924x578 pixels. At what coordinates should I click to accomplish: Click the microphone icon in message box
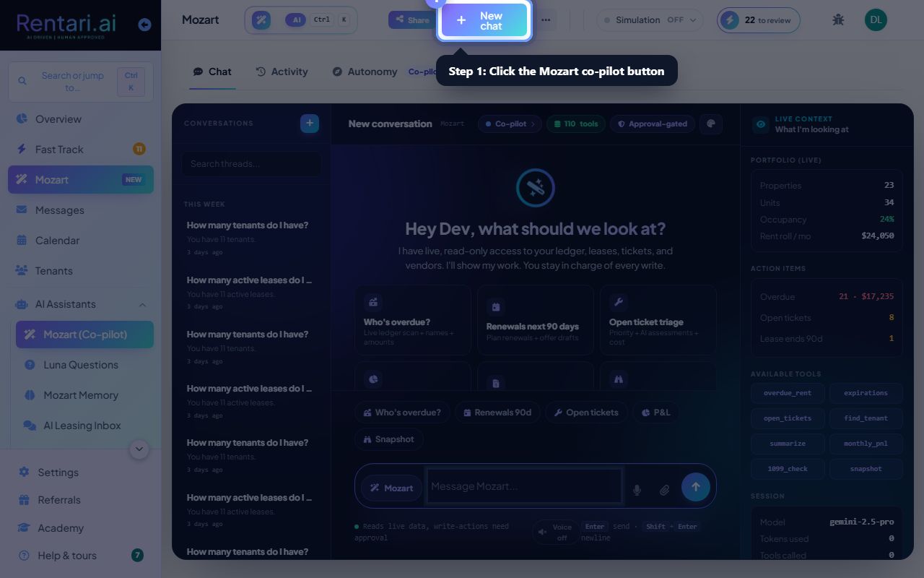click(637, 490)
